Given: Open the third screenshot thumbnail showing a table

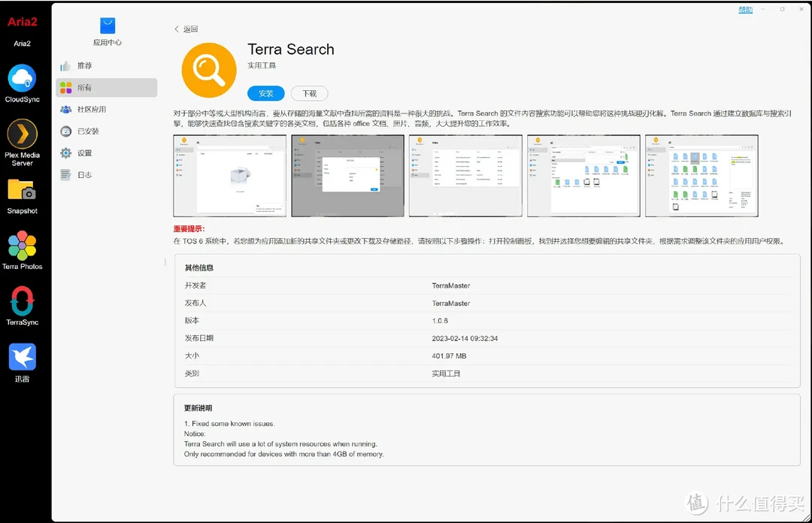Looking at the screenshot, I should (465, 176).
